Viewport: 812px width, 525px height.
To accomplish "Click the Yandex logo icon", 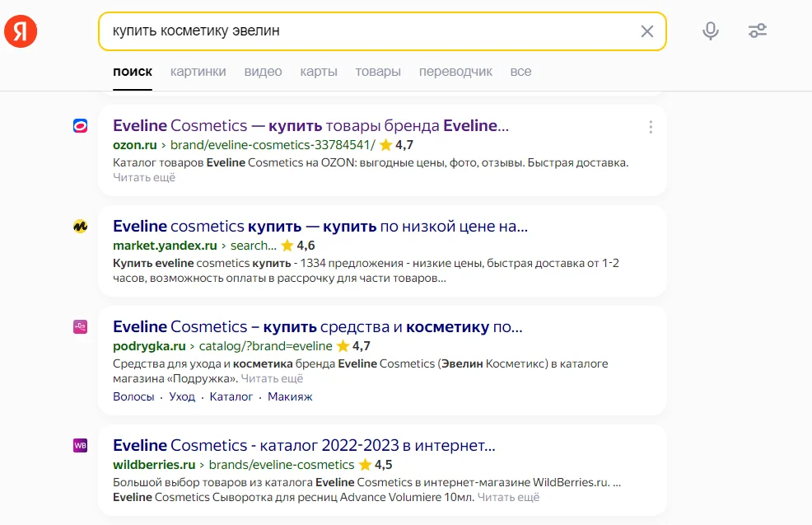I will coord(21,31).
